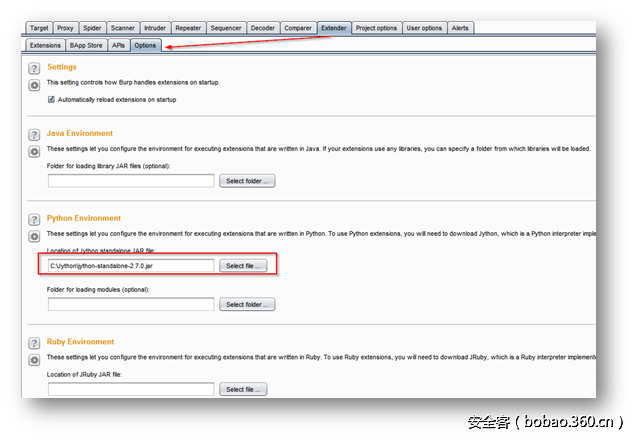Click Select folder for Python modules

click(247, 304)
